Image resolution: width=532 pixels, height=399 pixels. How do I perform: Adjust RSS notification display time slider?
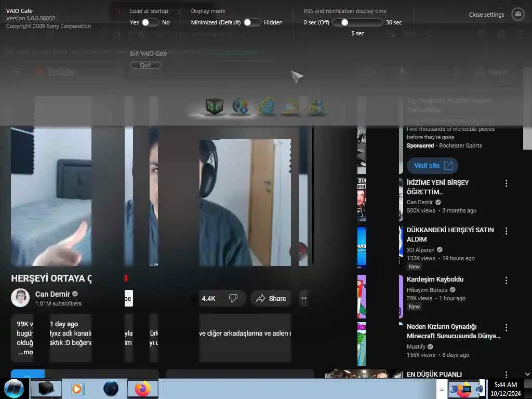coord(357,22)
